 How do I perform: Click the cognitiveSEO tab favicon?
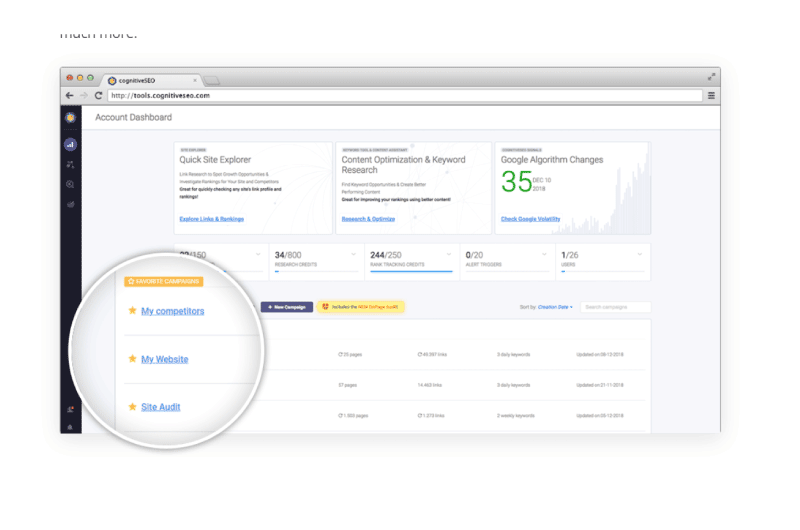(112, 81)
